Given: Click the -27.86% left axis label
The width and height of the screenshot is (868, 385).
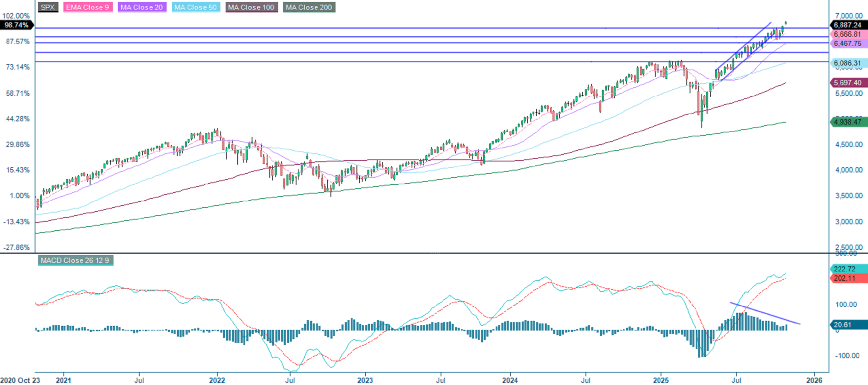Looking at the screenshot, I should (16, 247).
